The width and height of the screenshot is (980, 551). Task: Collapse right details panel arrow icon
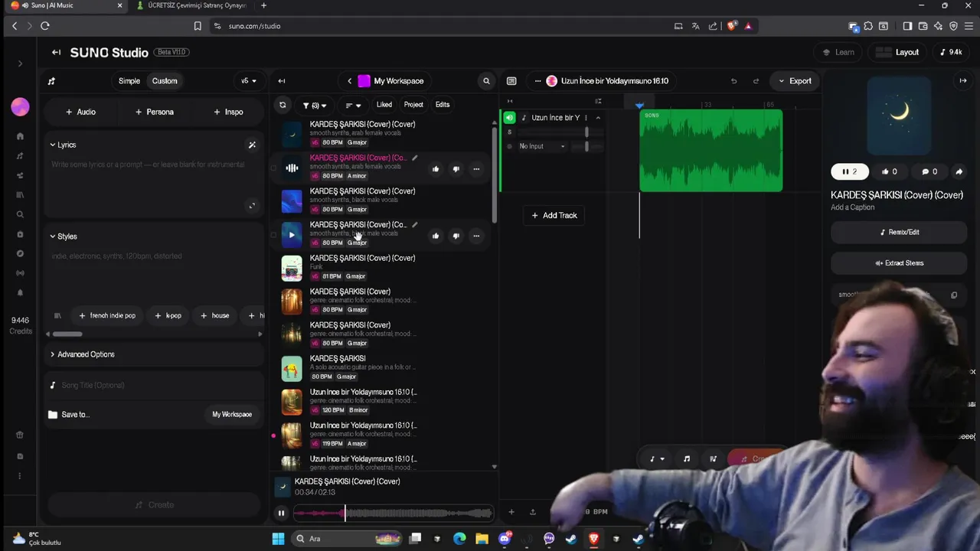click(x=963, y=80)
